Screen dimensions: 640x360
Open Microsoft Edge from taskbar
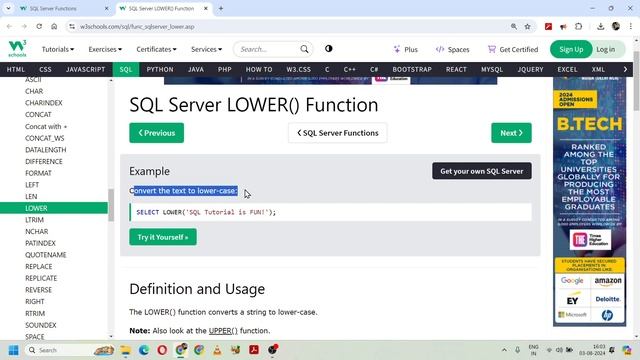tap(144, 350)
